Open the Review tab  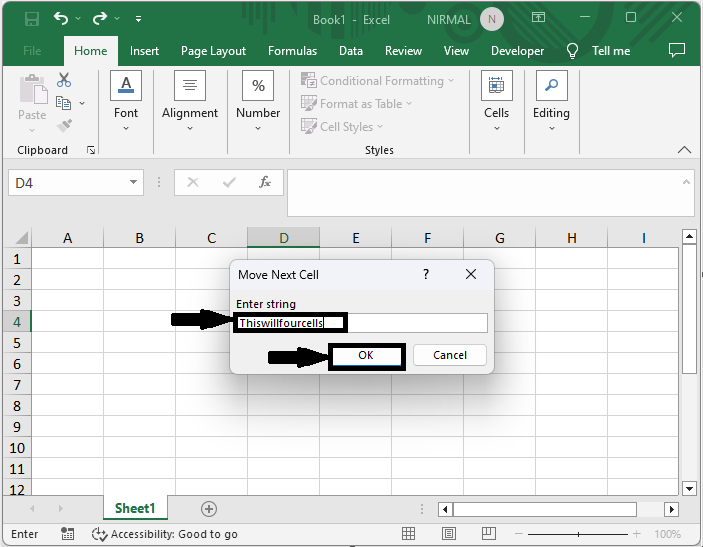pyautogui.click(x=403, y=51)
